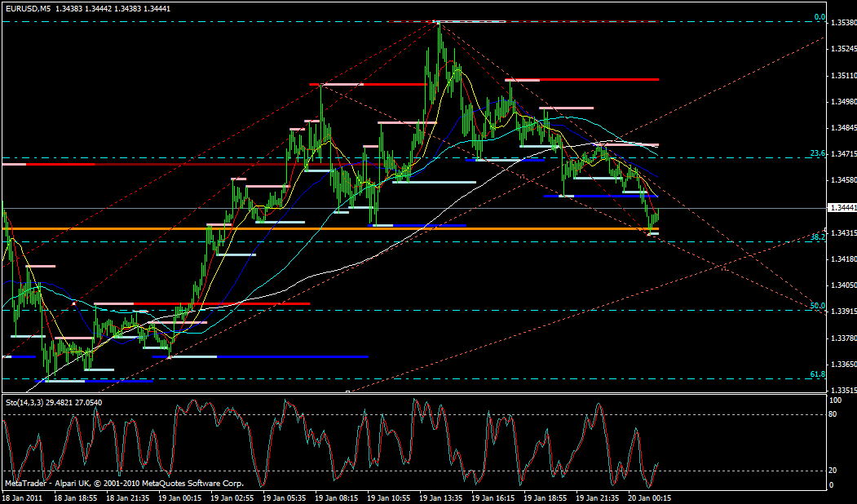
Task: Click the stochastic 20 level label
Action: [x=835, y=471]
